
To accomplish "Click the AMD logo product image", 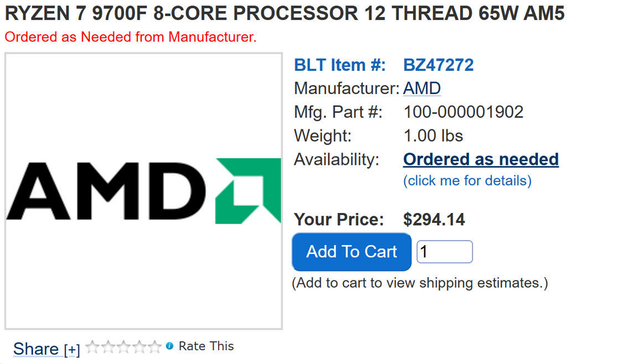I will 143,191.
